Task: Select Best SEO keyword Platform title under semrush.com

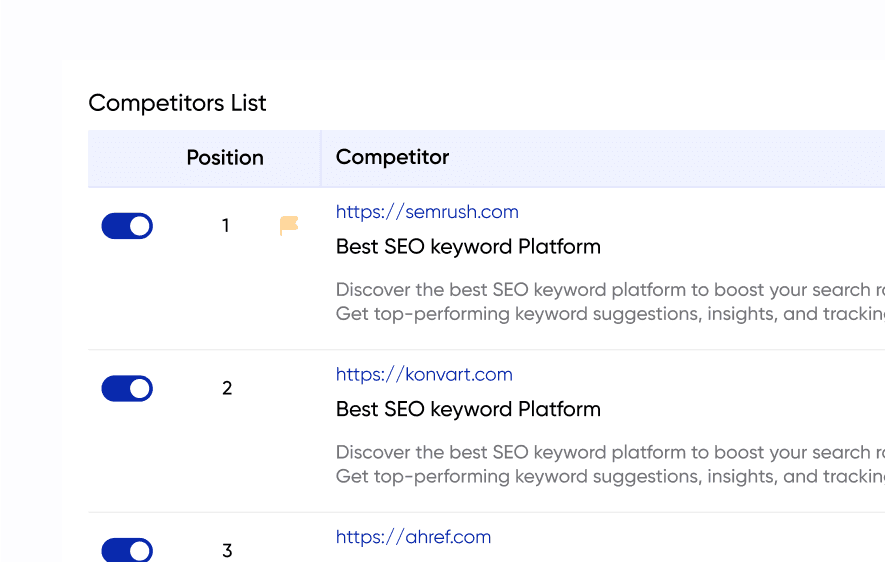Action: [x=468, y=247]
